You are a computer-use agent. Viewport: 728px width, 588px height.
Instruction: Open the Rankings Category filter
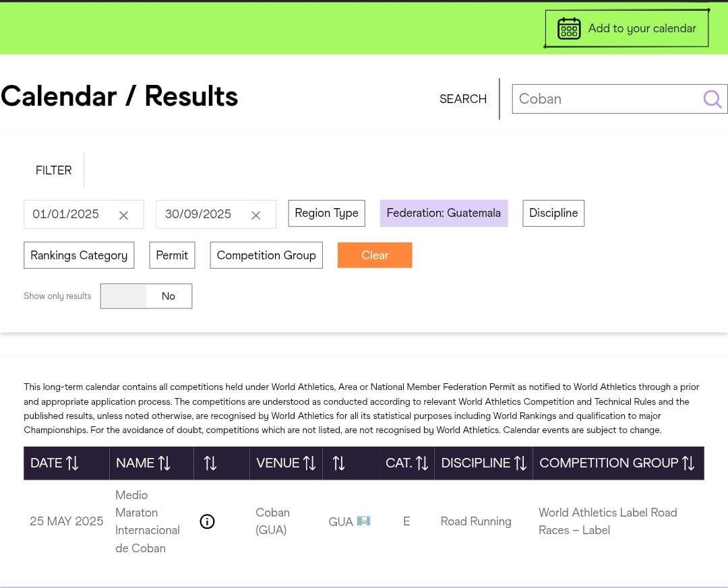(x=79, y=255)
